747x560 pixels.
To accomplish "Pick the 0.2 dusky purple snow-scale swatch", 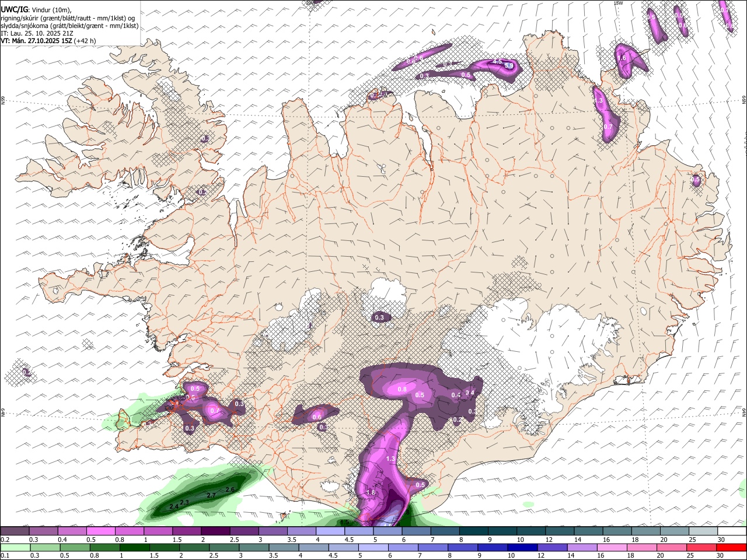I will [15, 531].
